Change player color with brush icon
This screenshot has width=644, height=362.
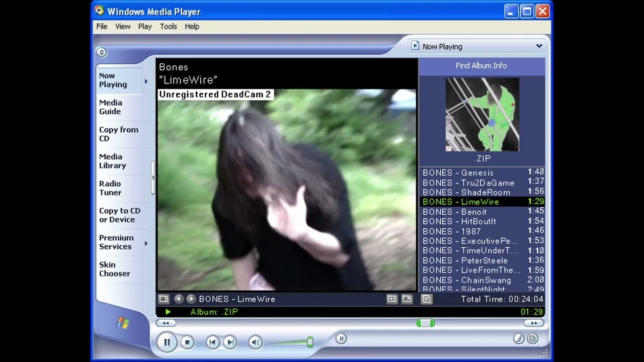pos(519,338)
